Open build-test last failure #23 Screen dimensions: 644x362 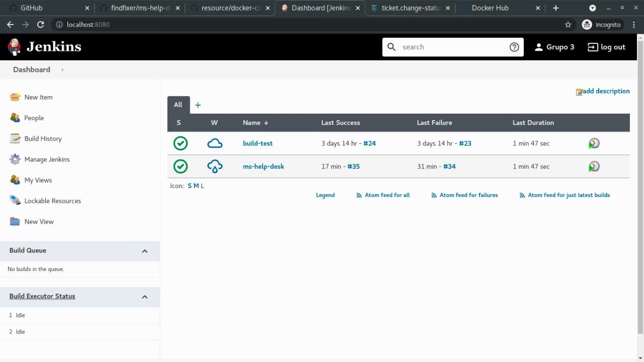click(x=465, y=143)
